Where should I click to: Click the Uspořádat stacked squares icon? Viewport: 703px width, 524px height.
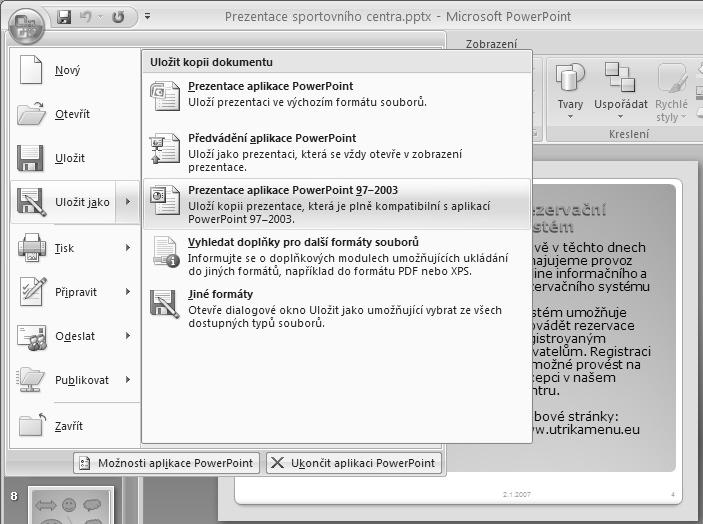point(620,77)
